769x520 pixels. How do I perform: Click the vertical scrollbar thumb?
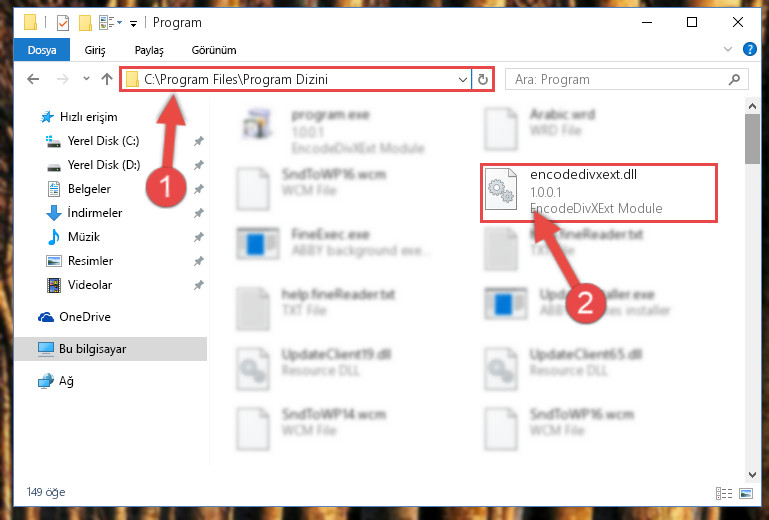point(752,139)
